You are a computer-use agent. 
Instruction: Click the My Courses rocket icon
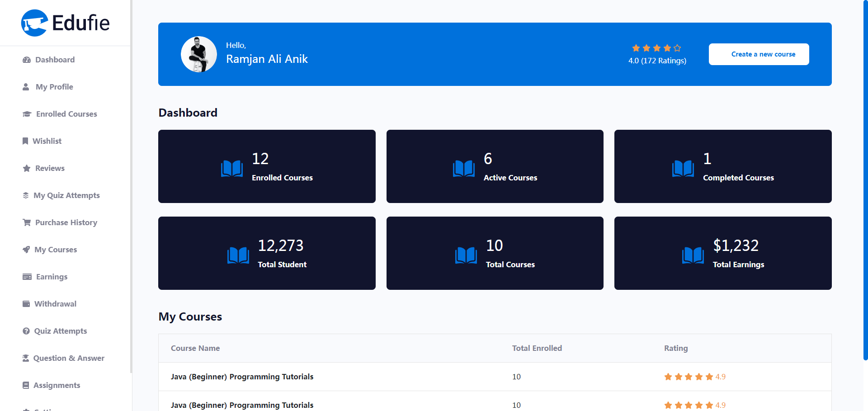click(26, 250)
